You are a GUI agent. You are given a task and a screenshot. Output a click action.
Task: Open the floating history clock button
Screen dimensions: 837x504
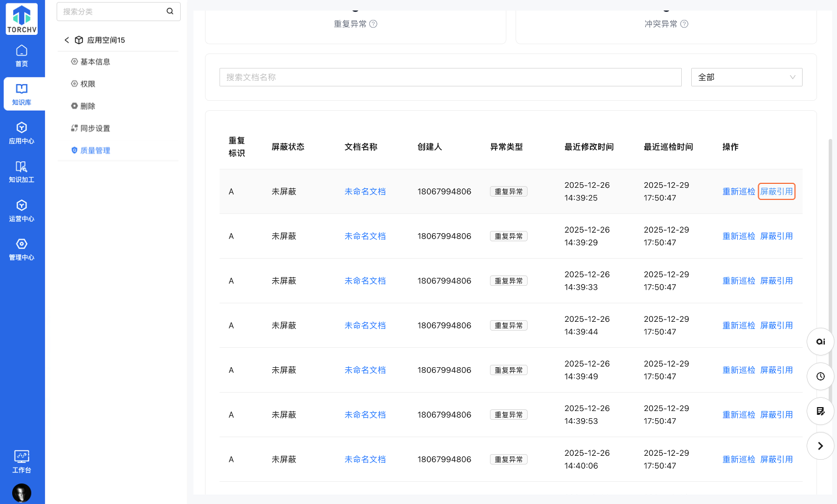[x=820, y=377]
